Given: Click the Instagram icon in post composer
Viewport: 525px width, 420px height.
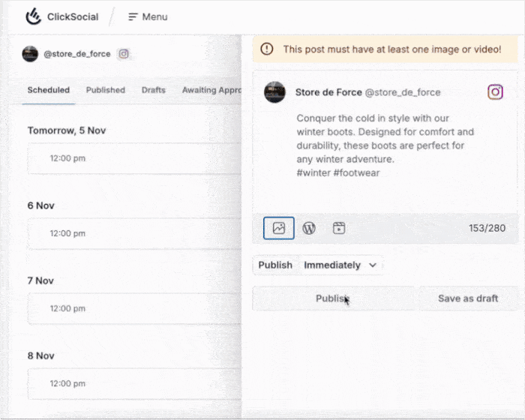Looking at the screenshot, I should [x=495, y=91].
